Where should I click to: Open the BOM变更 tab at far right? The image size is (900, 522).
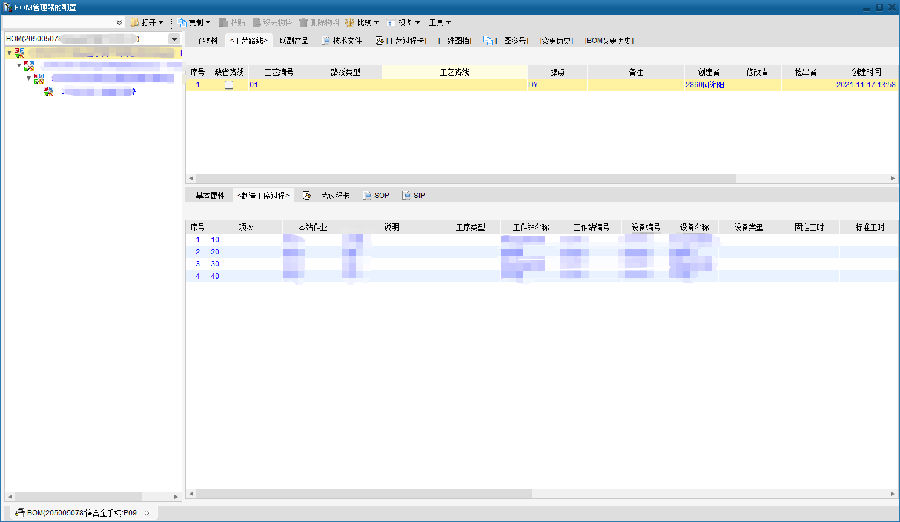click(609, 40)
